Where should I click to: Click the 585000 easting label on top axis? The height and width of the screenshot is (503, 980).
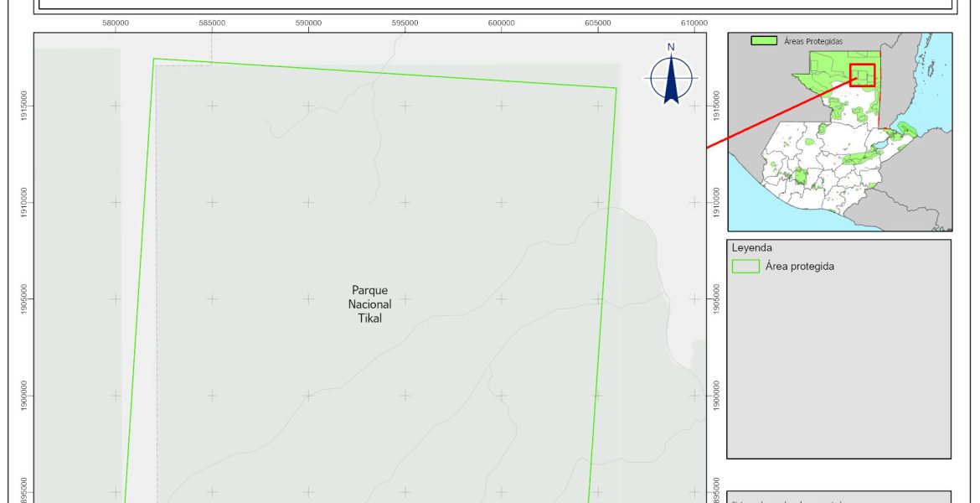[212, 23]
